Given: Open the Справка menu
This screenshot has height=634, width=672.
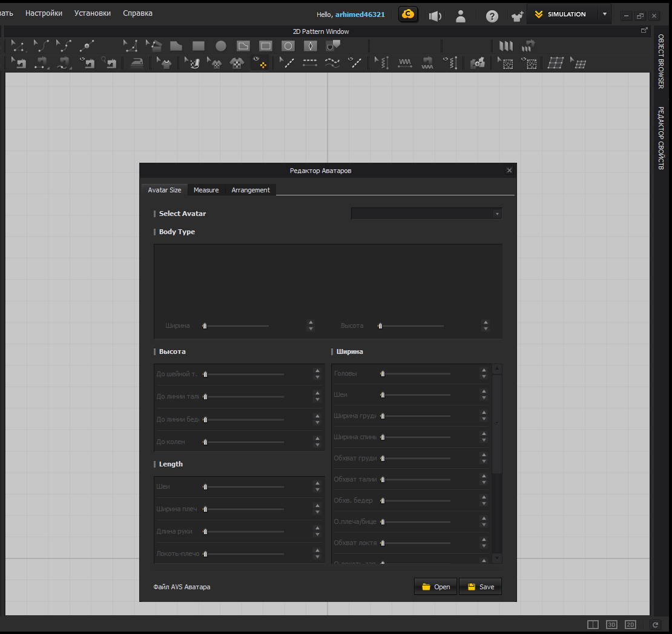Looking at the screenshot, I should [x=137, y=13].
